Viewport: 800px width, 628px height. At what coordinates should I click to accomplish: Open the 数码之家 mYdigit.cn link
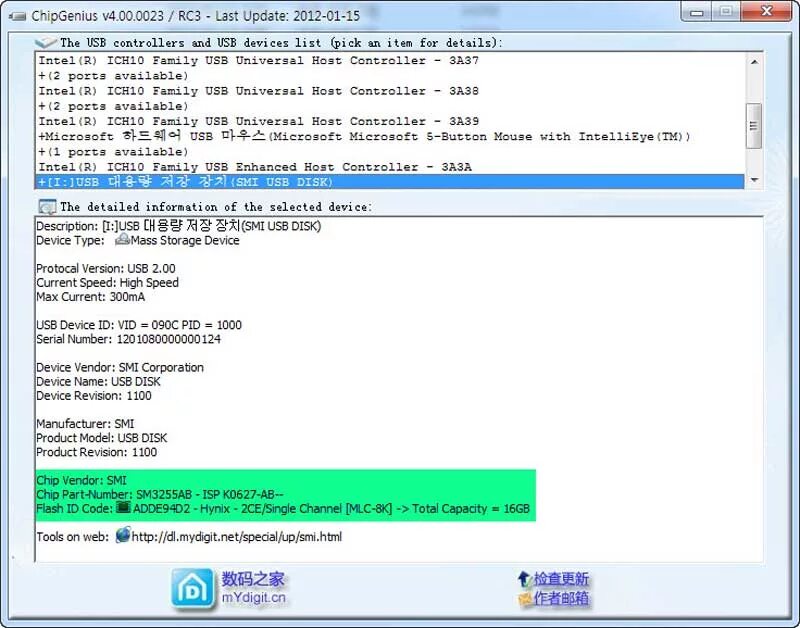click(253, 588)
